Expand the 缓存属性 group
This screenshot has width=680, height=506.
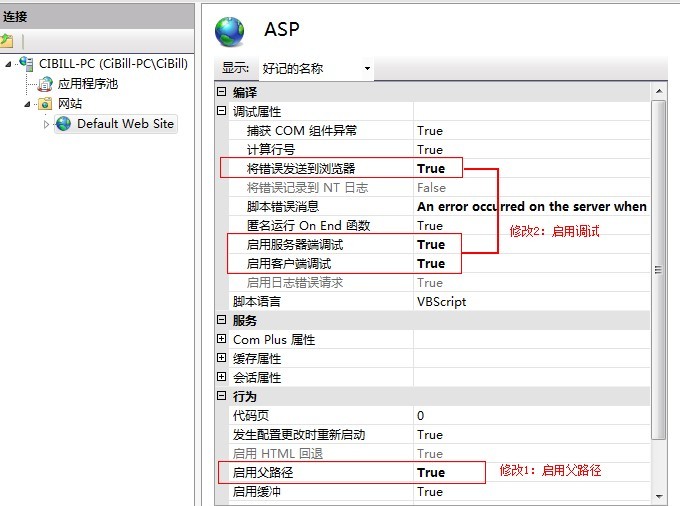221,359
